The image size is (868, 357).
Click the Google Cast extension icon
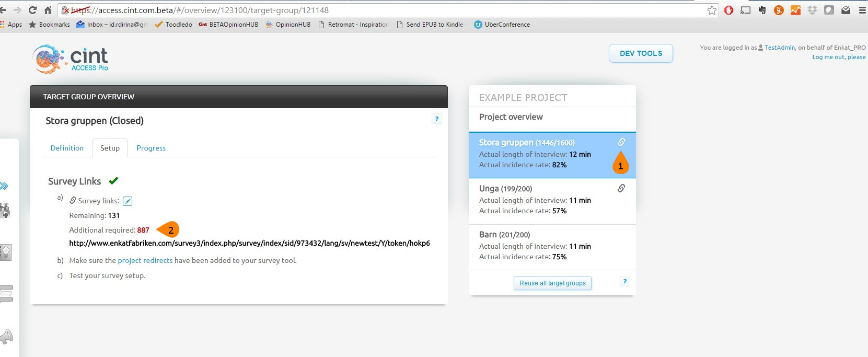click(x=745, y=10)
